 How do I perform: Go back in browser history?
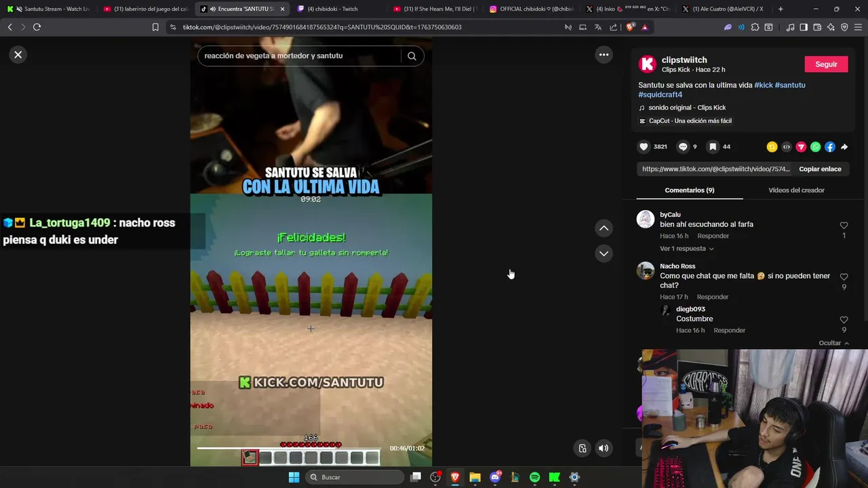(x=9, y=27)
